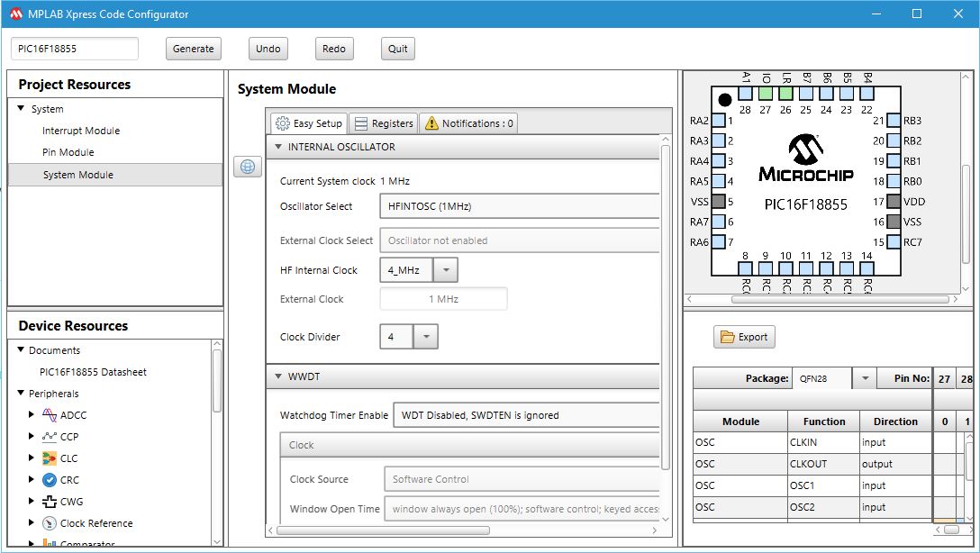
Task: Click pin 4 RA5 on chip diagram
Action: coord(719,181)
